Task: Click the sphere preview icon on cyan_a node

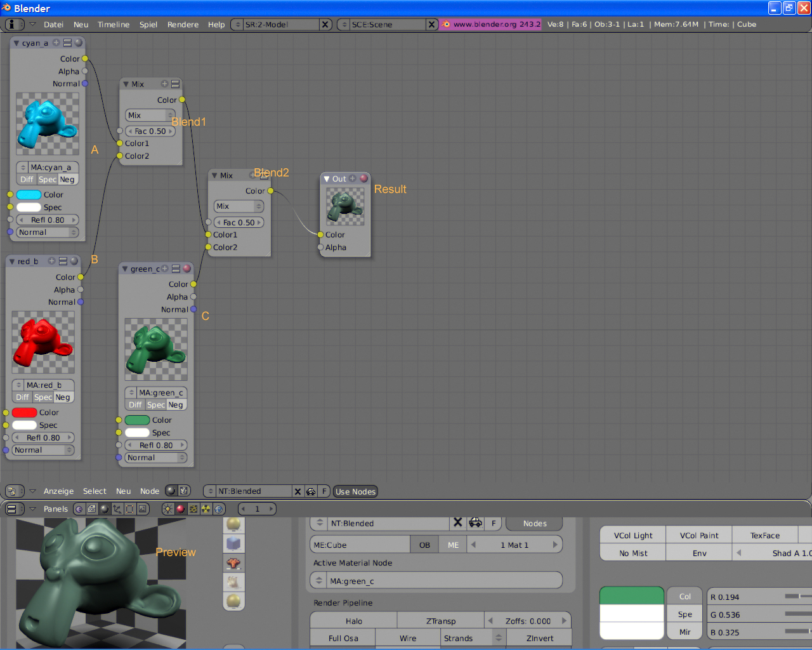Action: [79, 43]
